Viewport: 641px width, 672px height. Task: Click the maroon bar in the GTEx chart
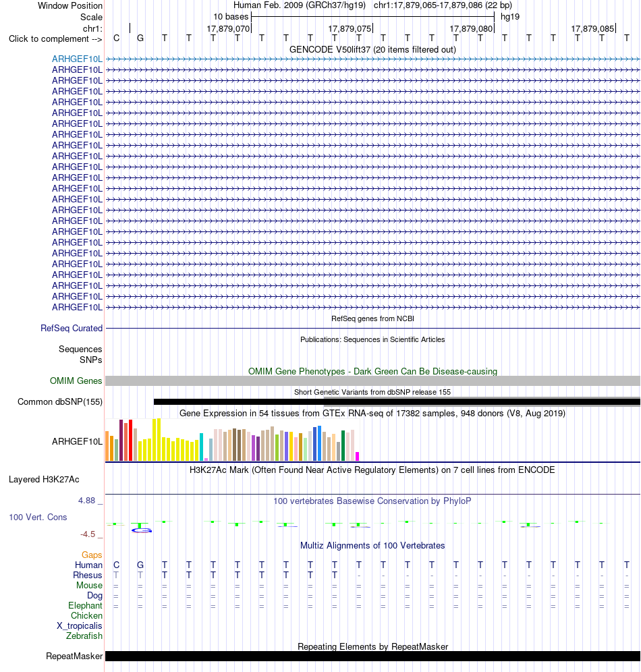(121, 440)
